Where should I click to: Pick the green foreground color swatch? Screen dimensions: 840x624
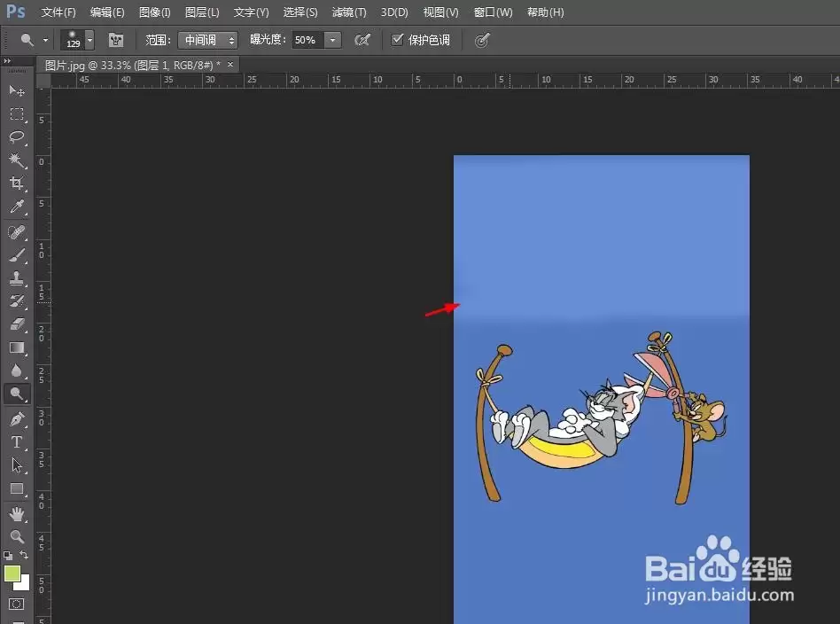pos(12,573)
